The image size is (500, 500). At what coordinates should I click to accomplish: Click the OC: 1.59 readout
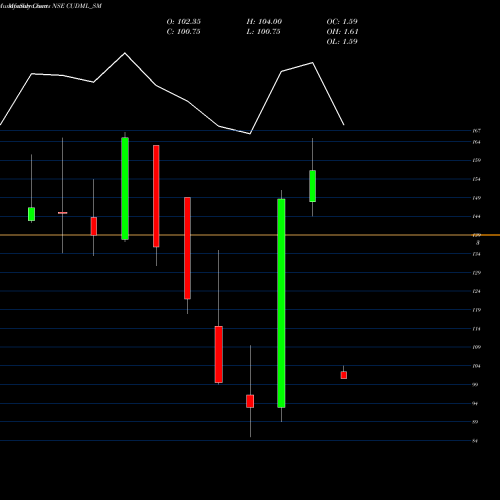pos(342,22)
